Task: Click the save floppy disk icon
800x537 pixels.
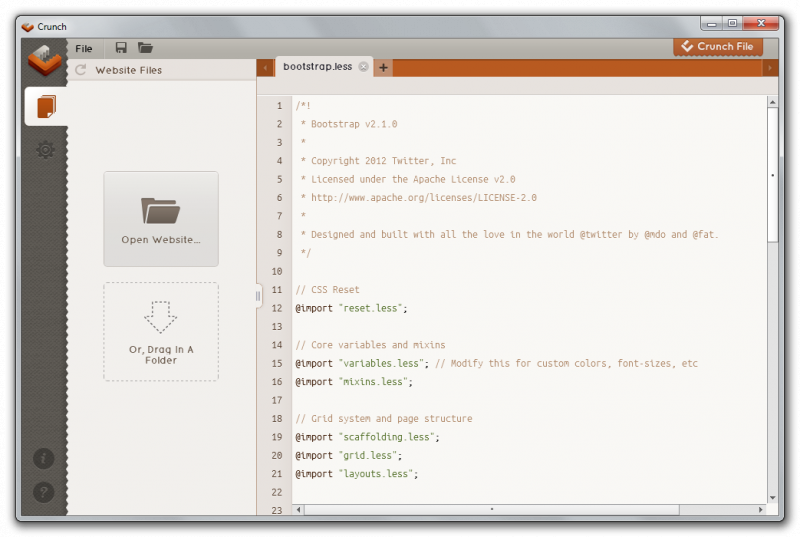Action: click(x=121, y=48)
